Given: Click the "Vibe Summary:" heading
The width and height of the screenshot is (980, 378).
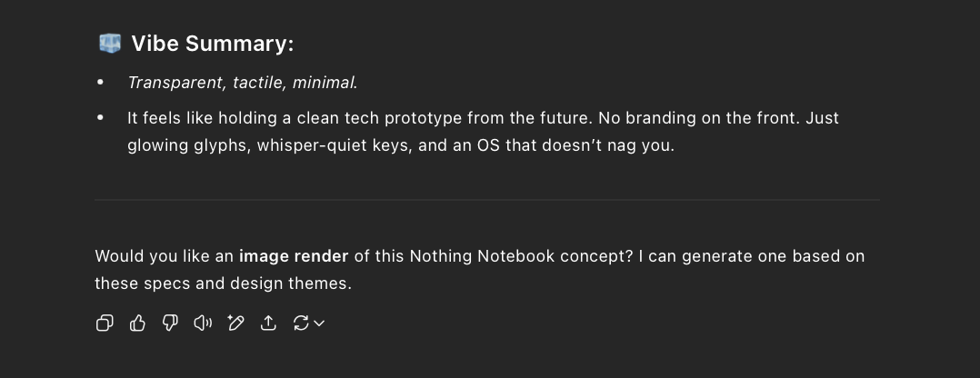Looking at the screenshot, I should [213, 44].
